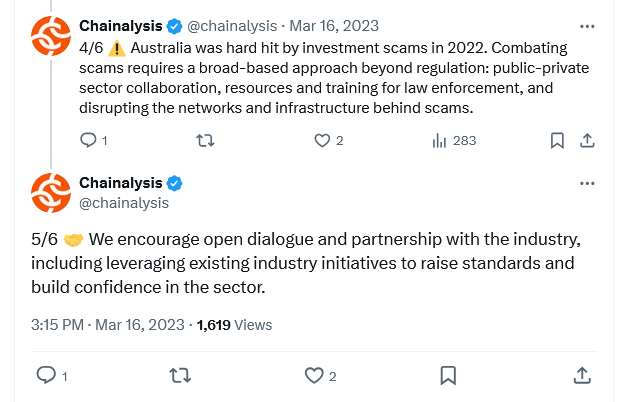Click the 1,619 Views count
The width and height of the screenshot is (629, 402).
[234, 325]
